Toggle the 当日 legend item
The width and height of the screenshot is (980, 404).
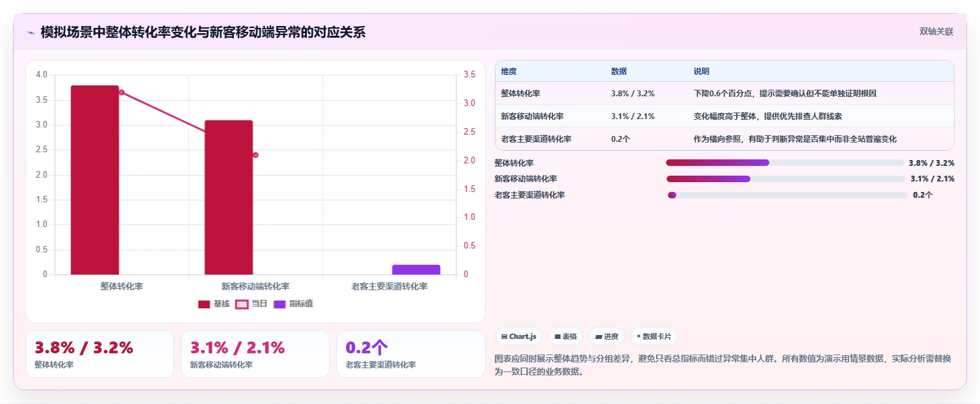252,304
